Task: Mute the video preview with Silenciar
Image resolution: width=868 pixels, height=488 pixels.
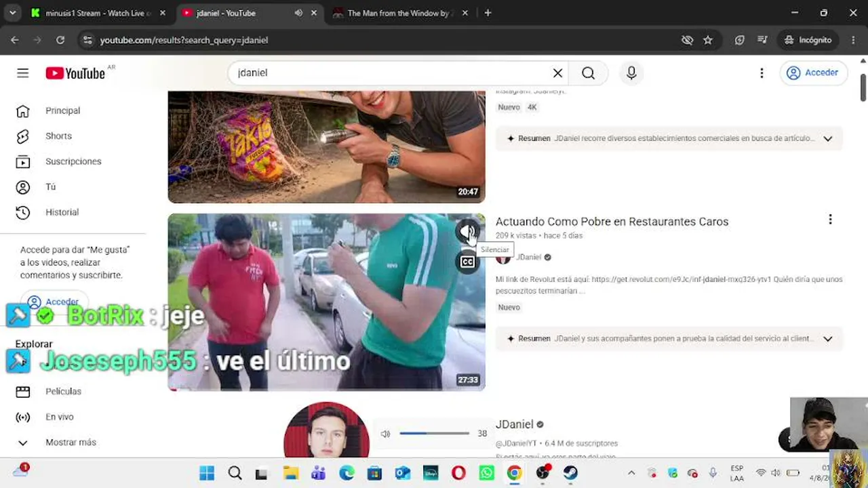Action: [x=467, y=232]
